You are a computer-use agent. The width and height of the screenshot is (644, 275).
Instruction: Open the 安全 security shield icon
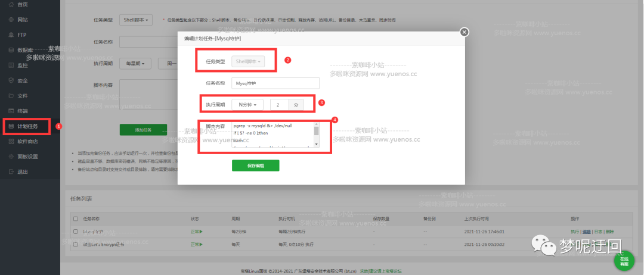point(11,80)
